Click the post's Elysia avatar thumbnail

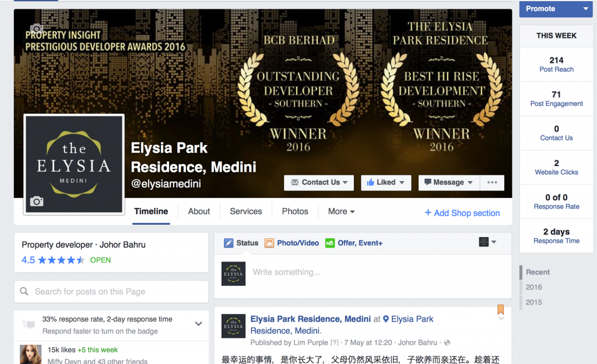coord(233,326)
